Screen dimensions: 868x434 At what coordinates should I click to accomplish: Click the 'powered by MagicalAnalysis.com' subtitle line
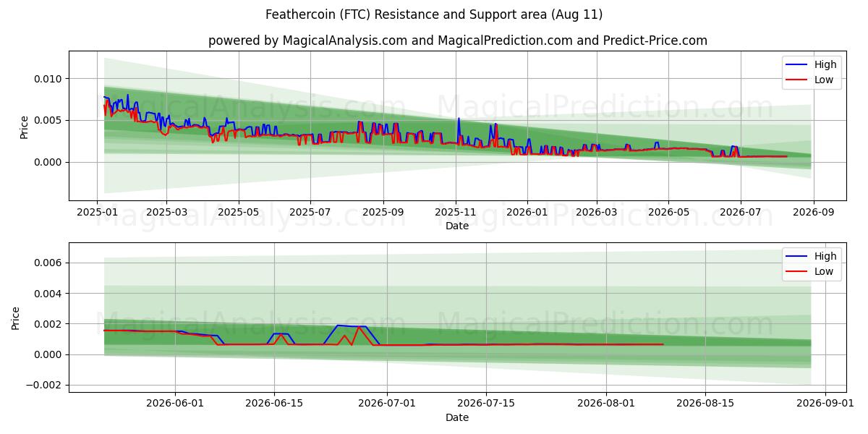pyautogui.click(x=458, y=41)
